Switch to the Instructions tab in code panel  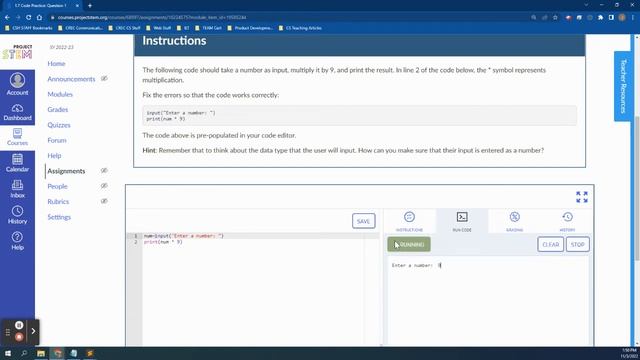pos(409,221)
